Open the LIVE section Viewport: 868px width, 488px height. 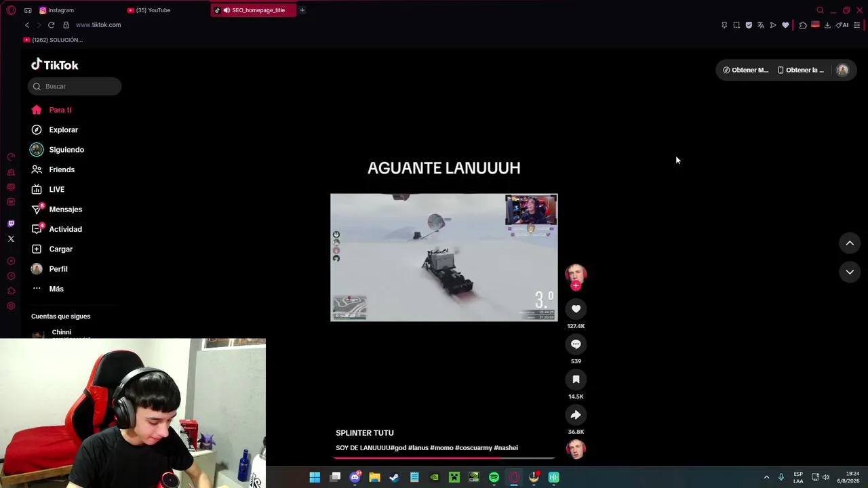pyautogui.click(x=47, y=189)
